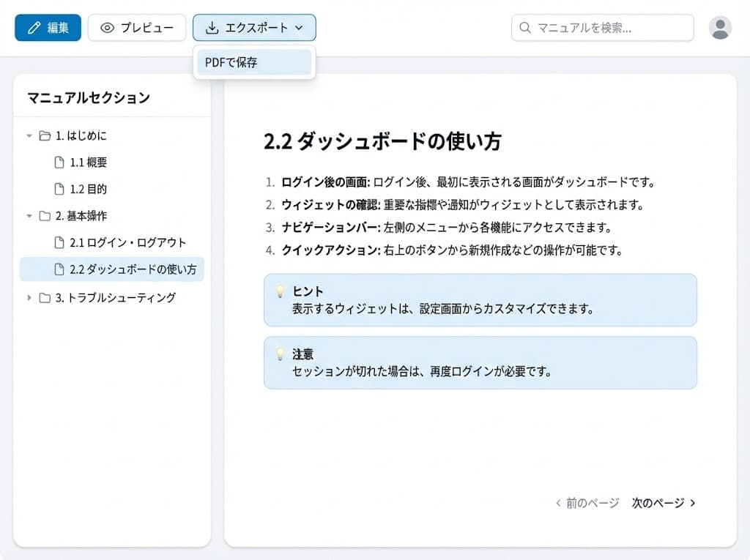Collapse the 1. はじめに tree section
750x560 pixels.
point(29,135)
